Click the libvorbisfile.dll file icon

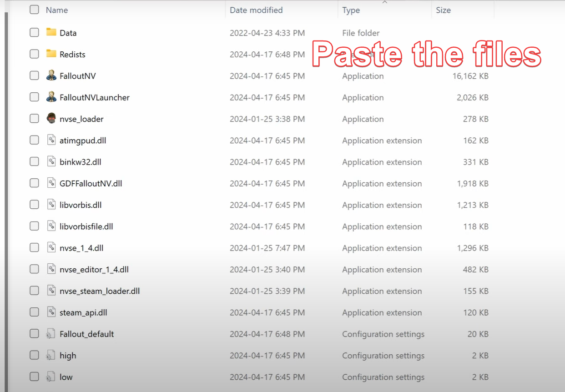coord(51,226)
